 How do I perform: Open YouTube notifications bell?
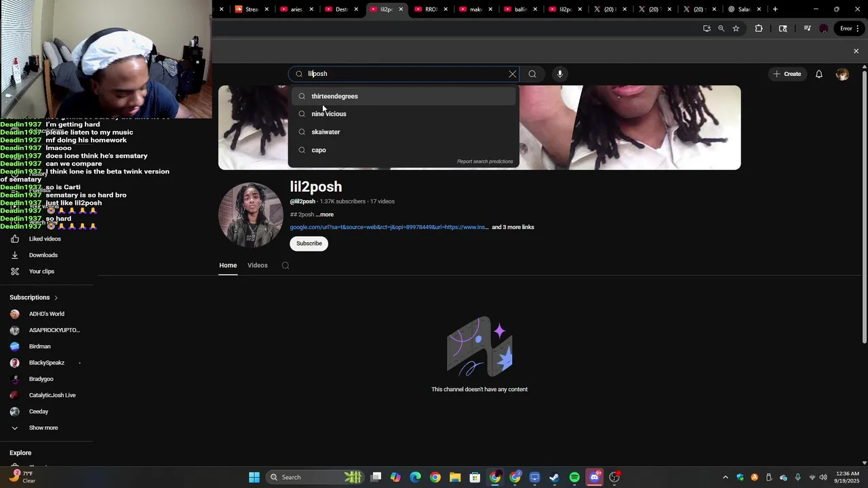(819, 74)
